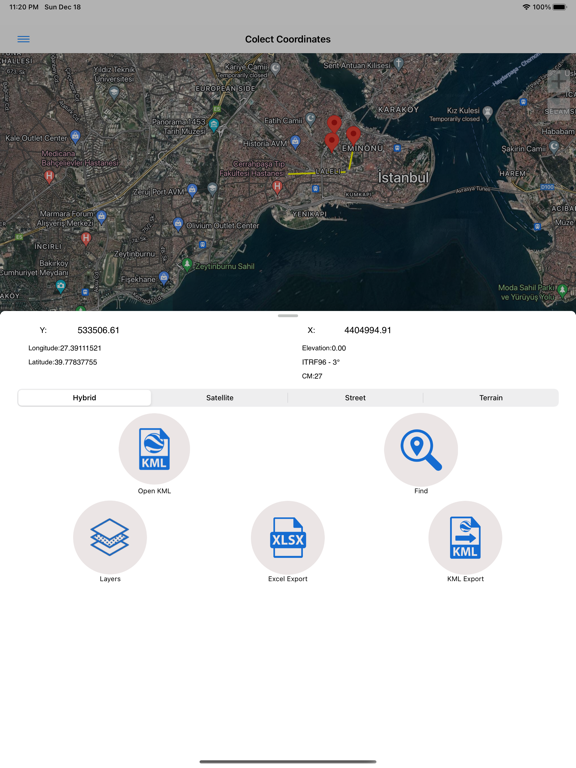Tap Medicana hospital H marker

(x=49, y=176)
